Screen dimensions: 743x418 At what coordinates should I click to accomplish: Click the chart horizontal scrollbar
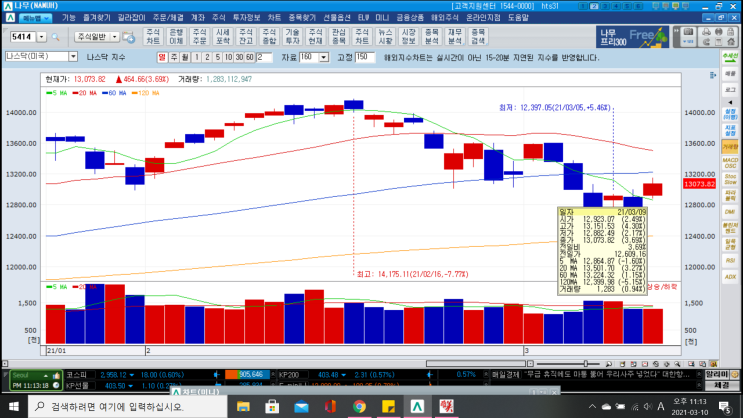(x=476, y=363)
